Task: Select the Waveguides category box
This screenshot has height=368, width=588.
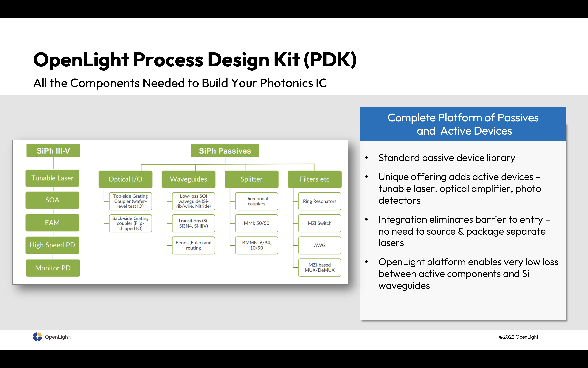Action: coord(189,179)
